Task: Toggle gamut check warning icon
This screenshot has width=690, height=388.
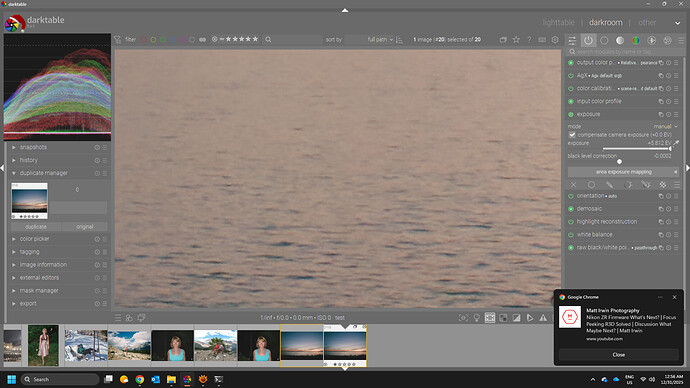Action: pos(543,318)
